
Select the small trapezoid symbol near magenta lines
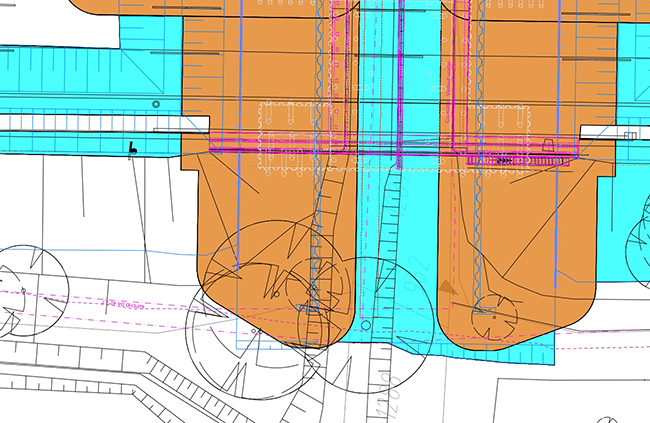[548, 146]
